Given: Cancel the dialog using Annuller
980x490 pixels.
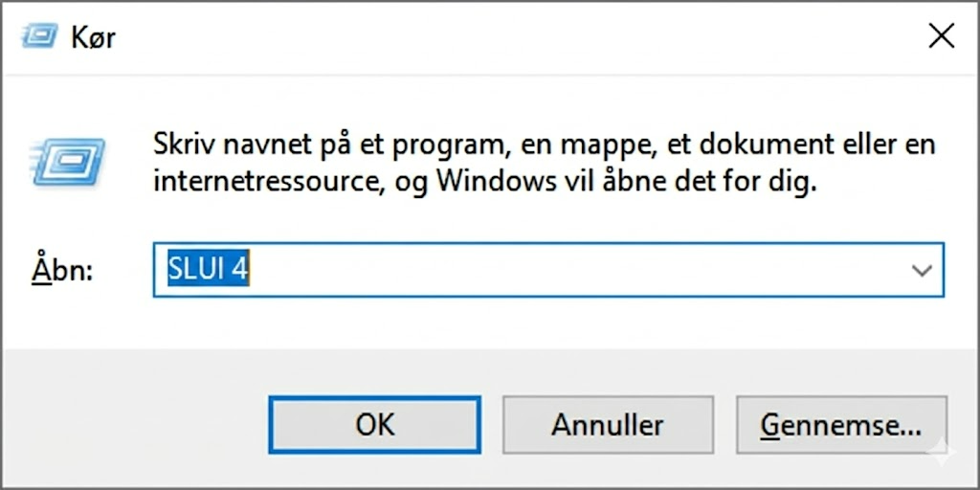Looking at the screenshot, I should tap(608, 425).
